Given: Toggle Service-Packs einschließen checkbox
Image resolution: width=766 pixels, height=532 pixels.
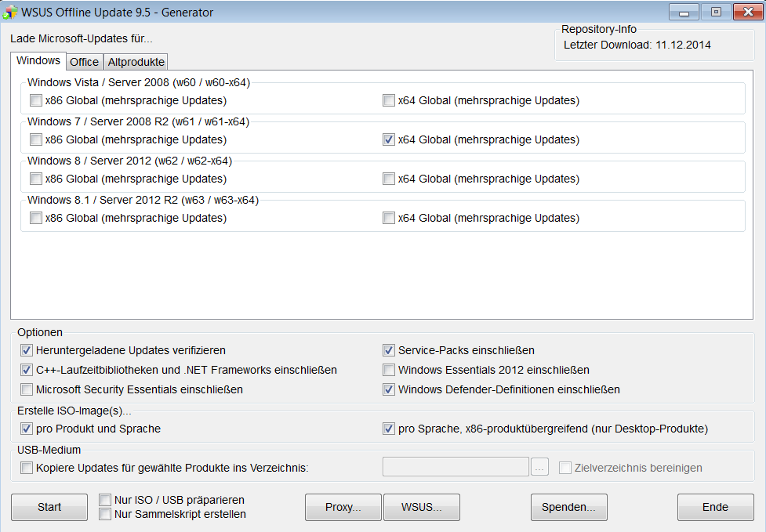Looking at the screenshot, I should tap(389, 350).
